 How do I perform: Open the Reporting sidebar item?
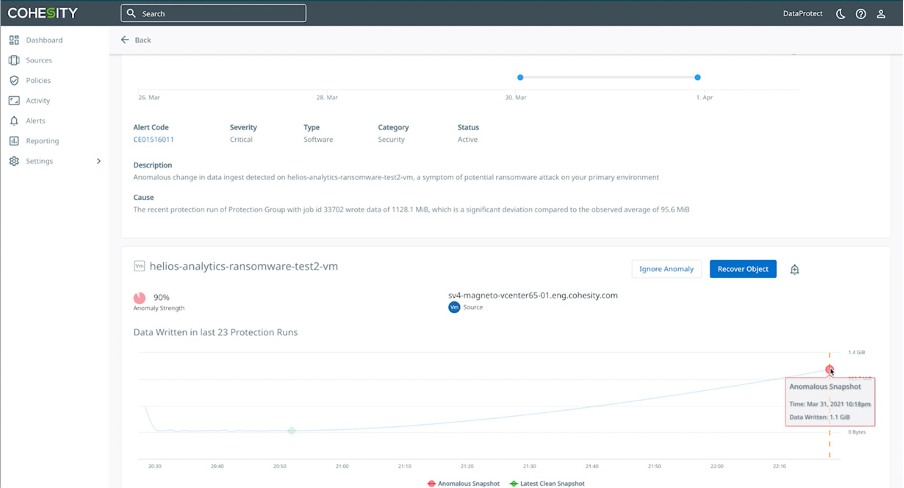click(x=42, y=141)
